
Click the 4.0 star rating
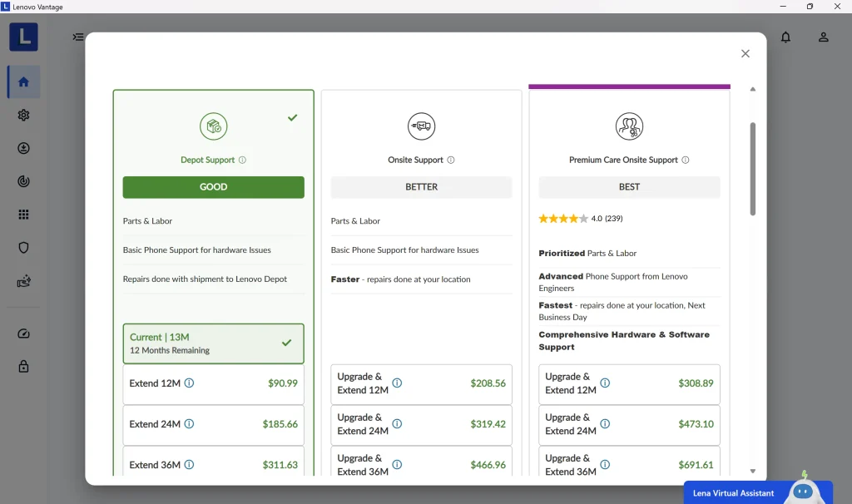(563, 219)
